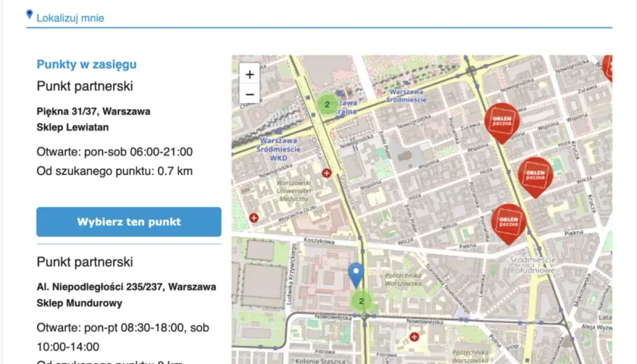Click the Sklep Mundurowy name
637x364 pixels.
tap(80, 303)
